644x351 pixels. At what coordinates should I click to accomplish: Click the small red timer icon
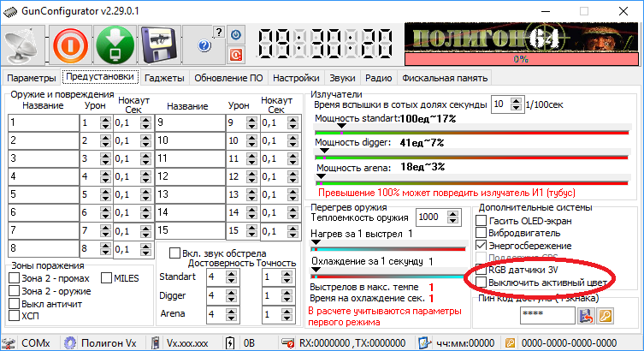click(235, 55)
